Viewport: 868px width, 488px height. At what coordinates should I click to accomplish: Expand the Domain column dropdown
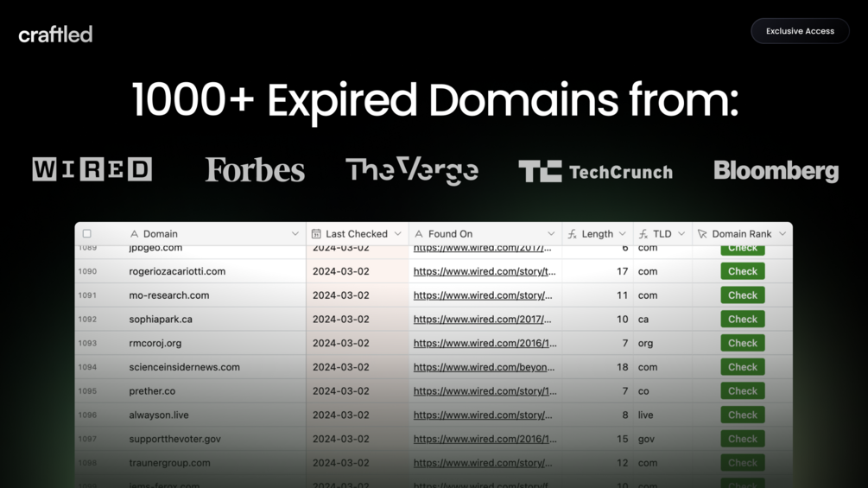click(x=295, y=234)
